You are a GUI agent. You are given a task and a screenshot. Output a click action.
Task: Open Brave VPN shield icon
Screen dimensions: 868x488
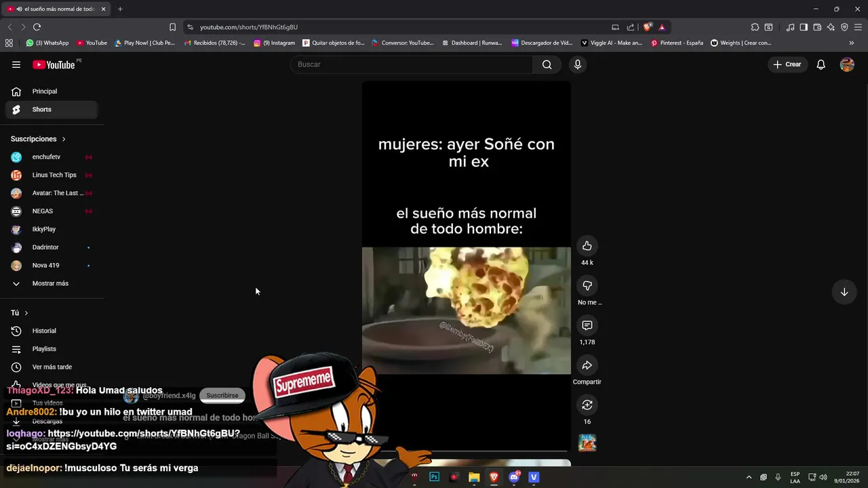(x=844, y=27)
